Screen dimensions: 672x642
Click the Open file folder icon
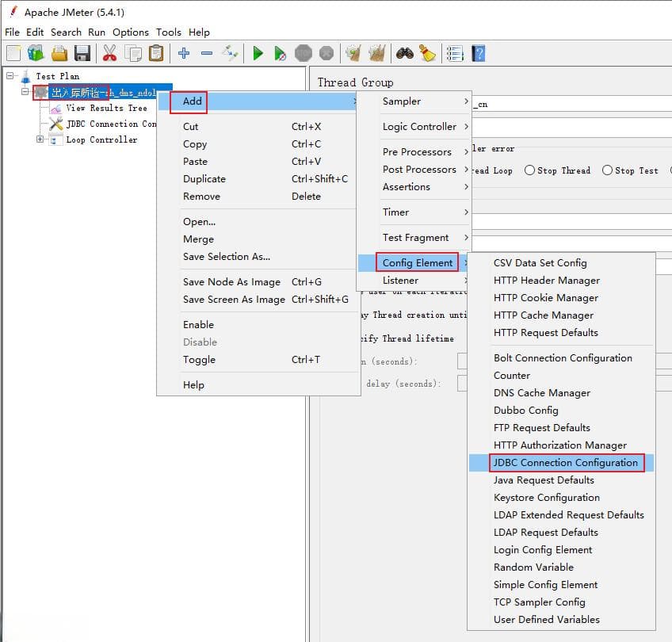(59, 54)
